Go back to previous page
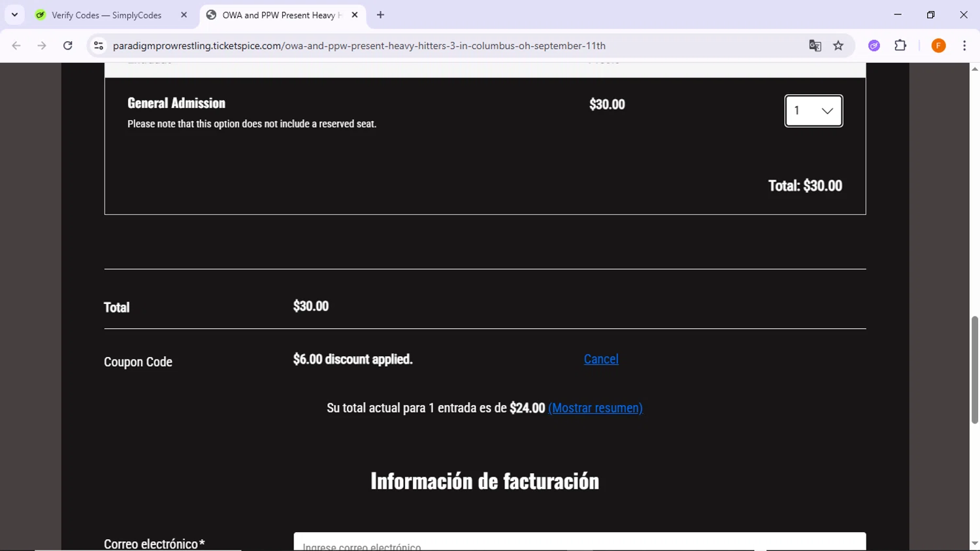The height and width of the screenshot is (551, 980). tap(16, 46)
